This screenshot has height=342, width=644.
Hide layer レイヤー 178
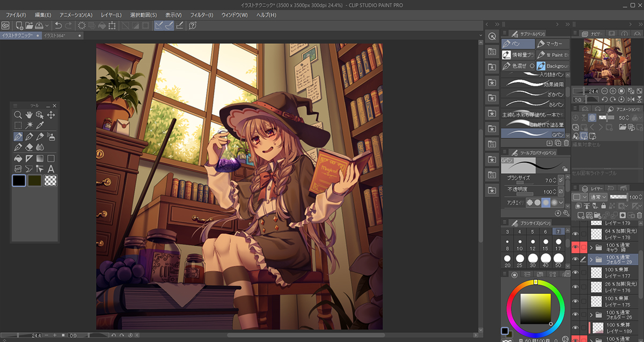point(576,233)
